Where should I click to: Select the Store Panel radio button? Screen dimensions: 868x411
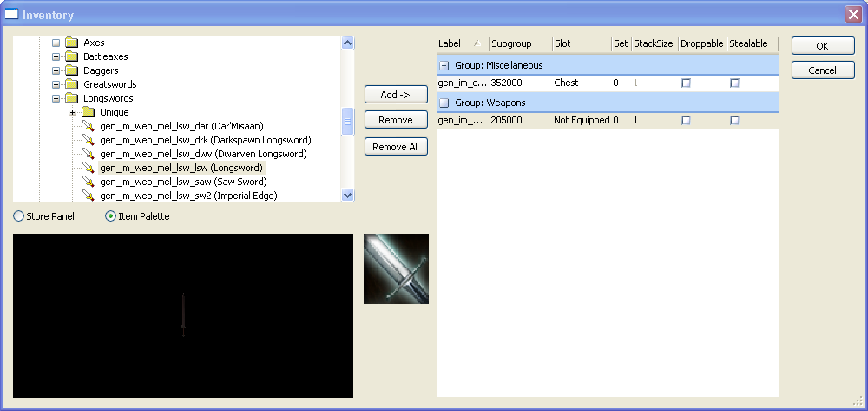click(x=19, y=216)
